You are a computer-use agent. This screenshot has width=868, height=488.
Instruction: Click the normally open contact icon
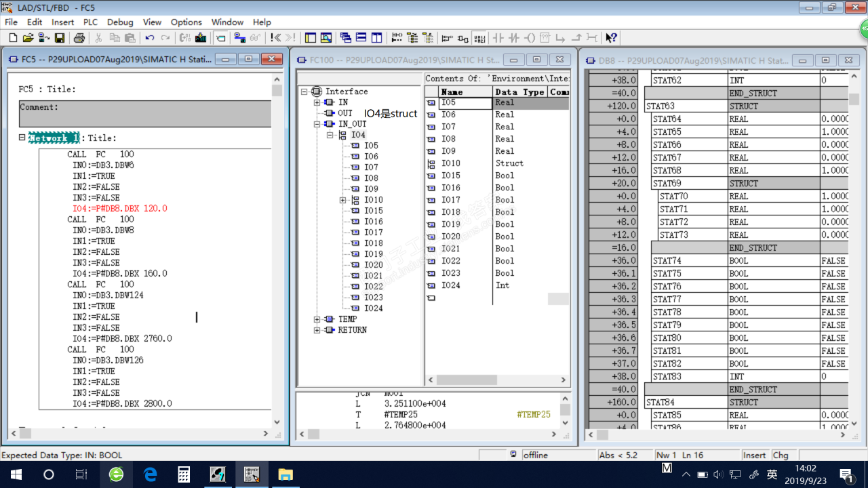point(498,38)
